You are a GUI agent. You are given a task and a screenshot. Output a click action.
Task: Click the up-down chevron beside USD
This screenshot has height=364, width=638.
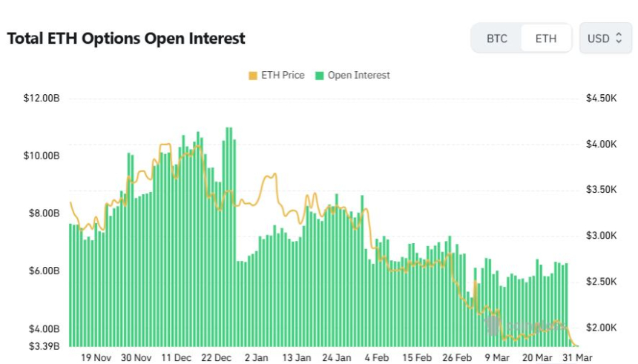point(619,38)
